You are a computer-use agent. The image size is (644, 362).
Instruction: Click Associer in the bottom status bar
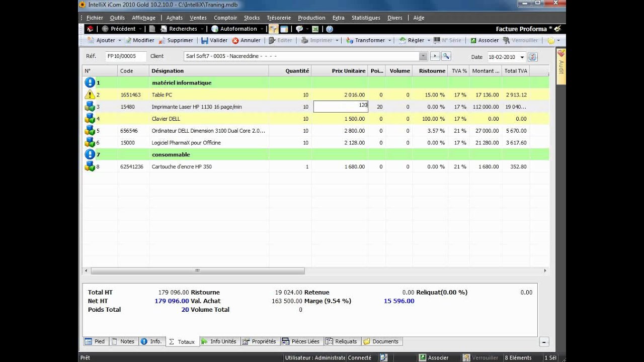point(434,357)
